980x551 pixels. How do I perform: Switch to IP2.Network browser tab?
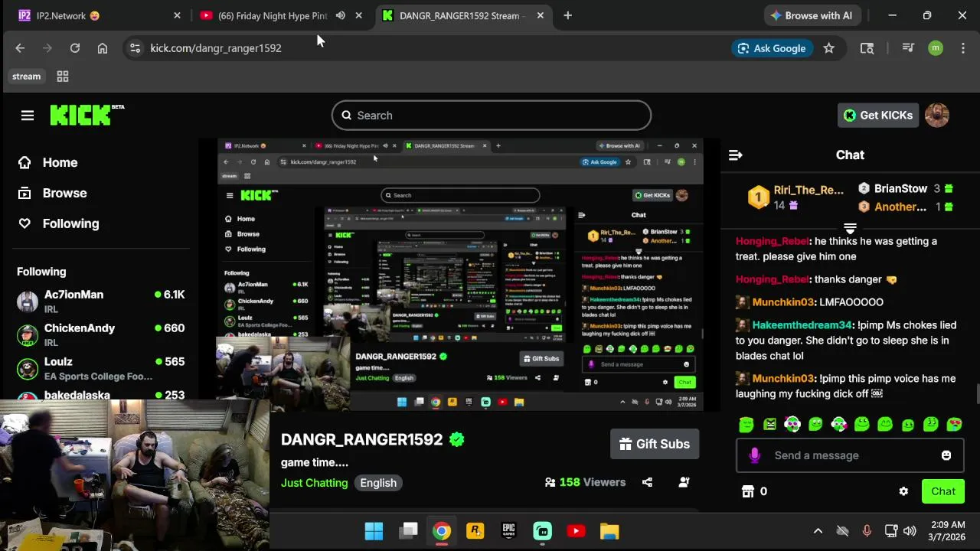(x=98, y=15)
